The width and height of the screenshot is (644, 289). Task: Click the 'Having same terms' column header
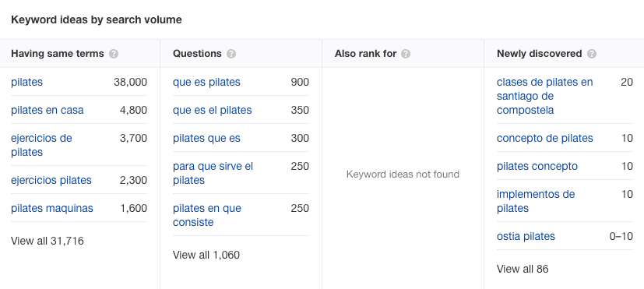58,54
